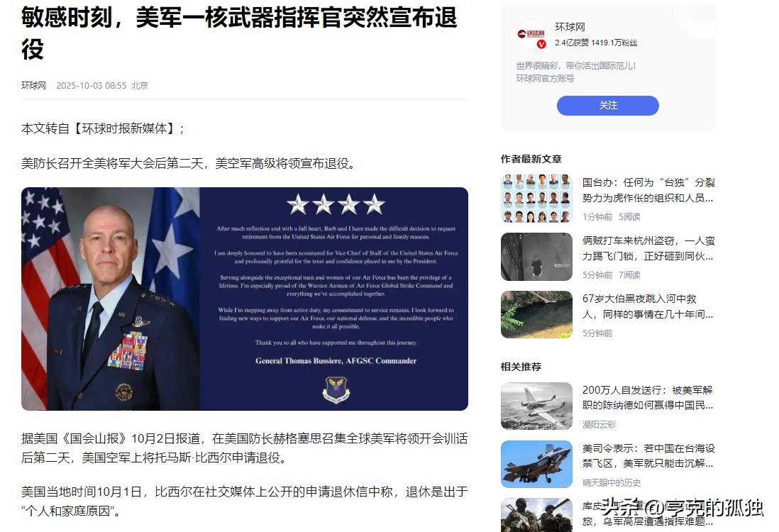Open article 67岁大伯黑夜跳入河中救人

click(x=648, y=306)
